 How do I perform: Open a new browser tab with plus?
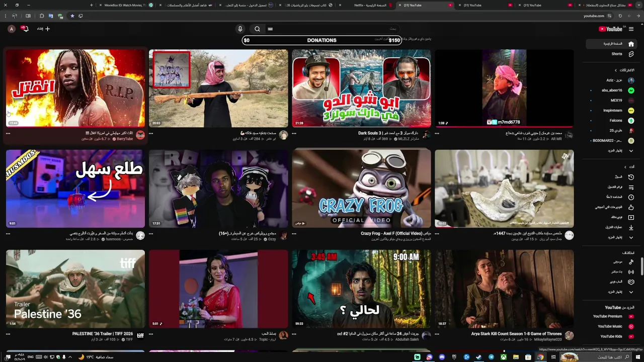pyautogui.click(x=91, y=5)
